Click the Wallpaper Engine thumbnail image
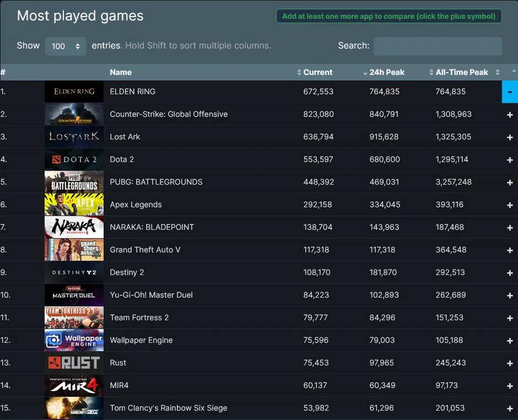This screenshot has height=420, width=518. (x=74, y=340)
